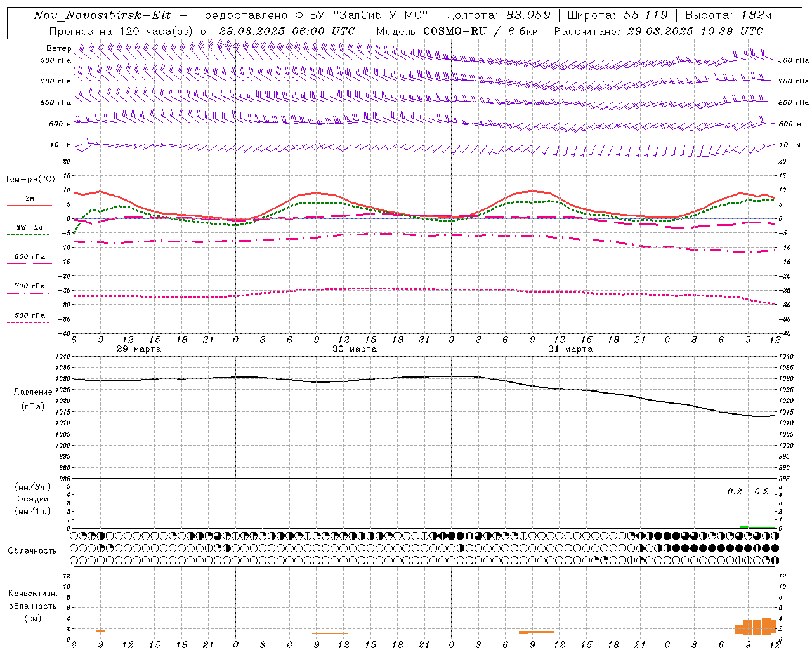Click the (км) unit of convective cloudiness
The width and height of the screenshot is (812, 650).
point(33,619)
